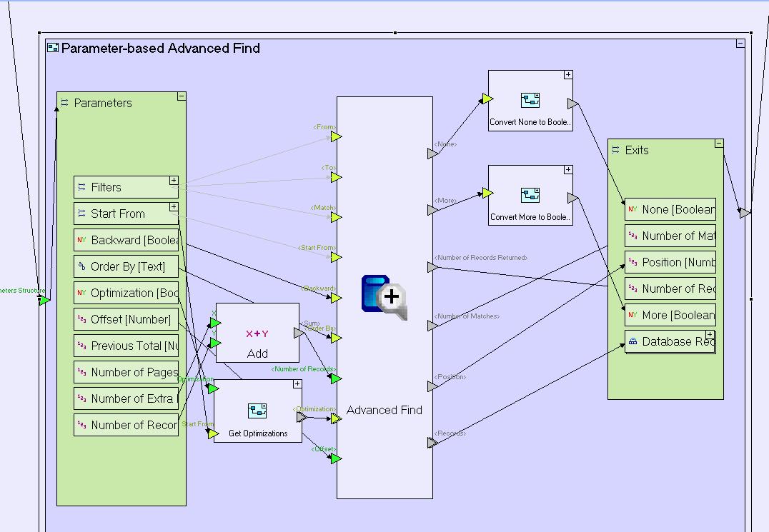Click the Advanced Find database magnifier icon
The height and width of the screenshot is (532, 769).
pyautogui.click(x=384, y=296)
